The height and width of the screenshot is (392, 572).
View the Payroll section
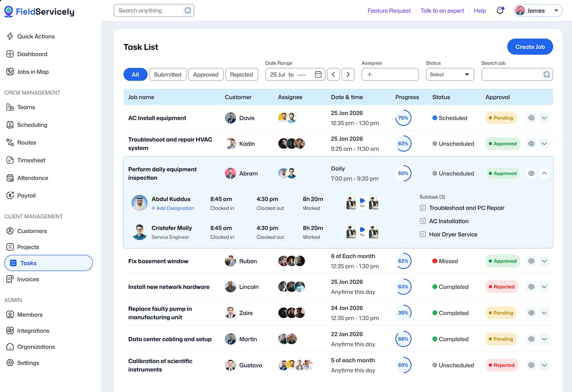26,195
